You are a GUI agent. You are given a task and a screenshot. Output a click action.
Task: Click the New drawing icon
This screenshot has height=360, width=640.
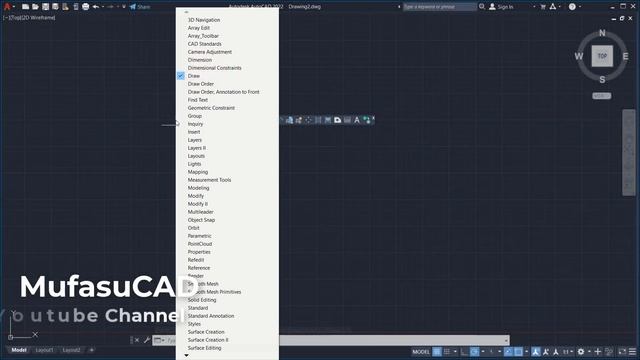[x=25, y=7]
